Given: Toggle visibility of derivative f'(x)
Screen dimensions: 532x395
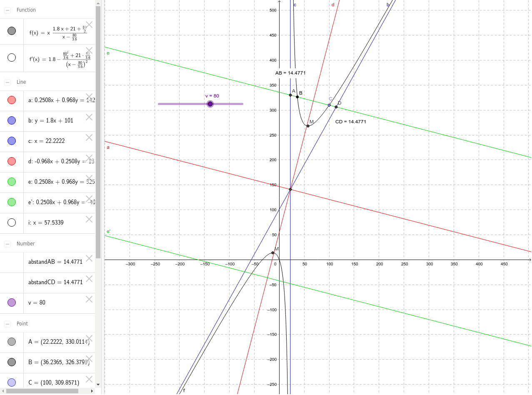Looking at the screenshot, I should click(x=12, y=57).
